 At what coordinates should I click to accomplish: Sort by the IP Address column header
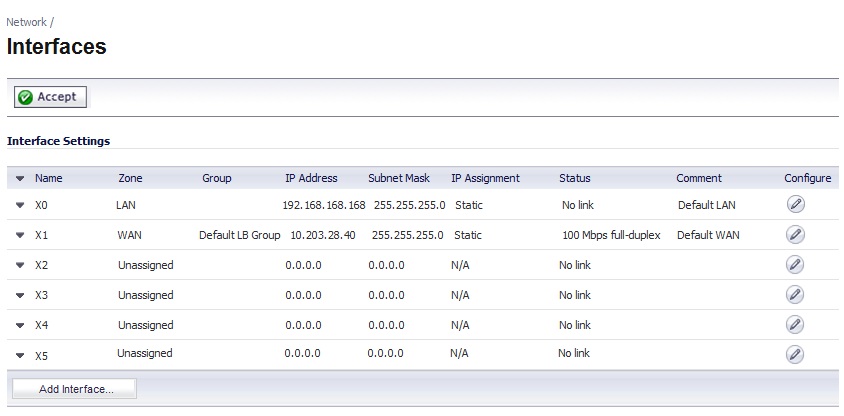tap(311, 179)
